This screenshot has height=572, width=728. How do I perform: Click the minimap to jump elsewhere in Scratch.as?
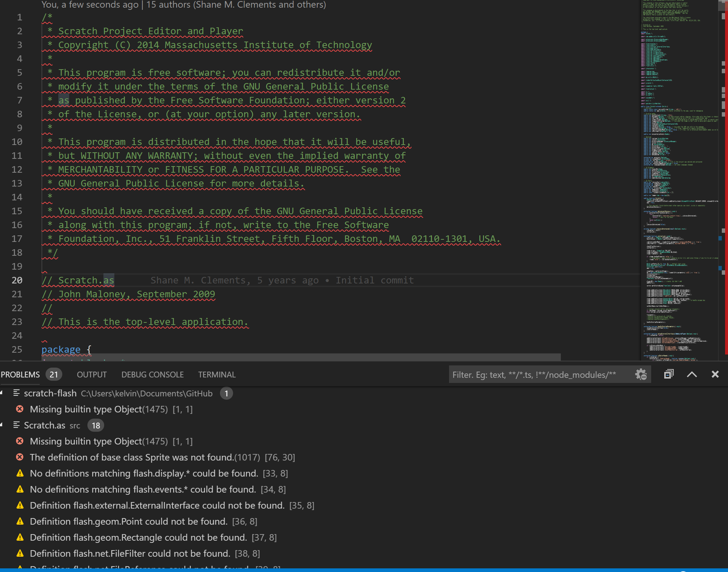677,182
